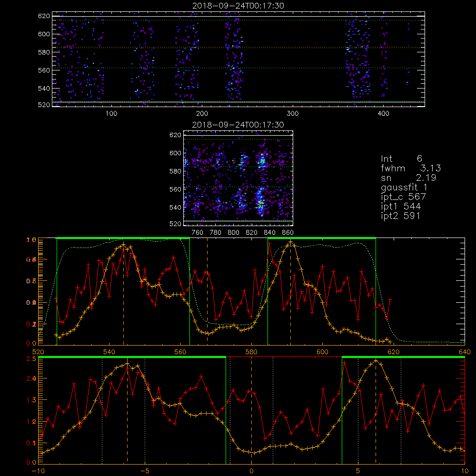476x476 pixels.
Task: Click x-axis label 860 on middle image plot
Action: click(x=288, y=233)
